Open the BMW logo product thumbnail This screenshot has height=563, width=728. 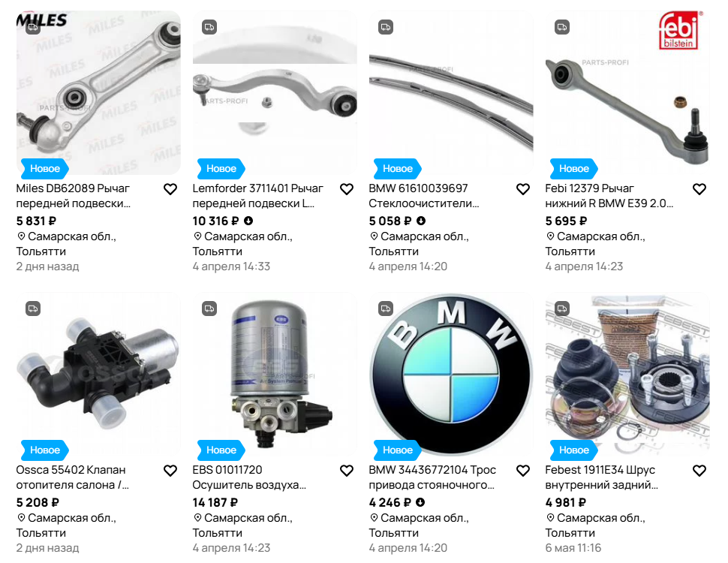coord(451,375)
